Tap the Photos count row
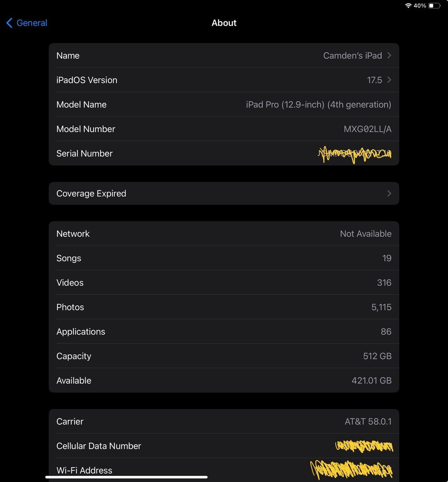Screen dimensions: 448x482 (x=224, y=307)
